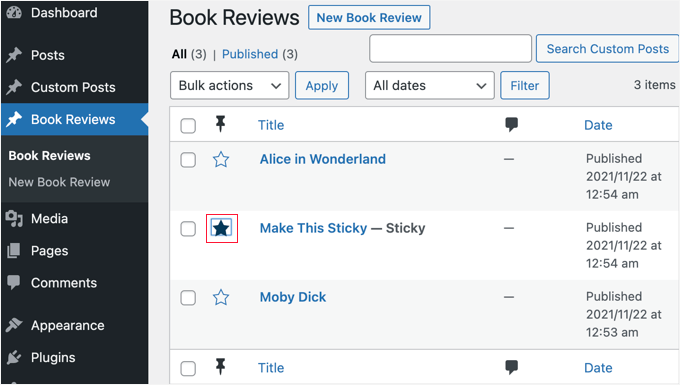Select the highlighted Book Reviews menu item
Screen dimensions: 680x385
(75, 119)
